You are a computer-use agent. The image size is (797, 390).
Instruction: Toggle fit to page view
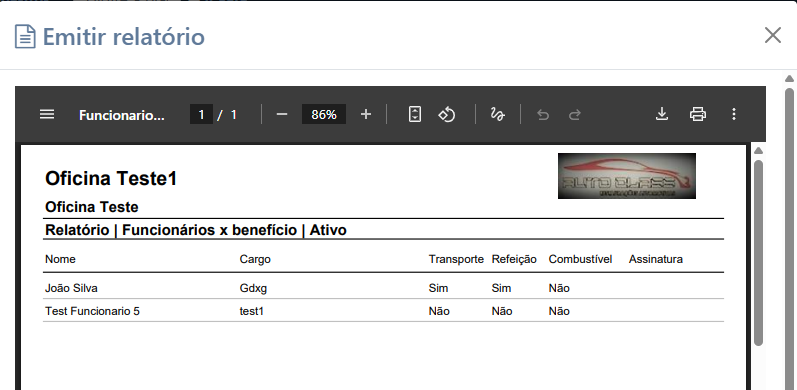415,114
